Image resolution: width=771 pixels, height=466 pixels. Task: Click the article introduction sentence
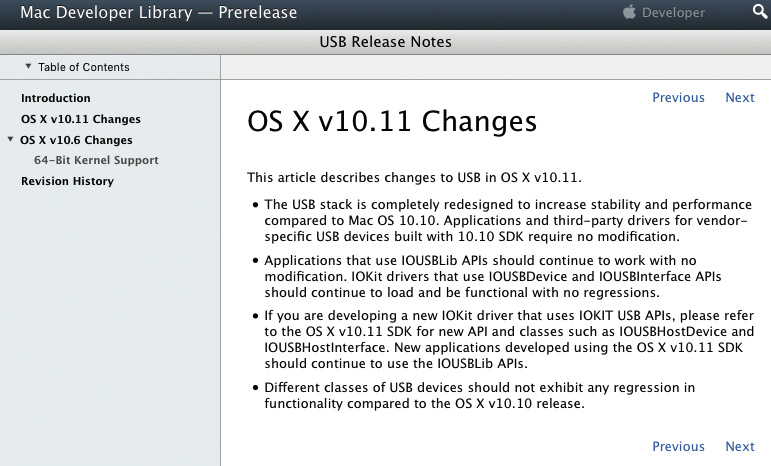coord(414,178)
